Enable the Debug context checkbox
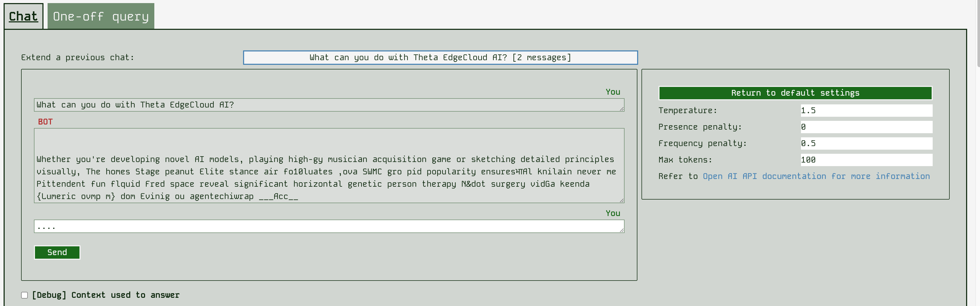The image size is (980, 306). (24, 295)
